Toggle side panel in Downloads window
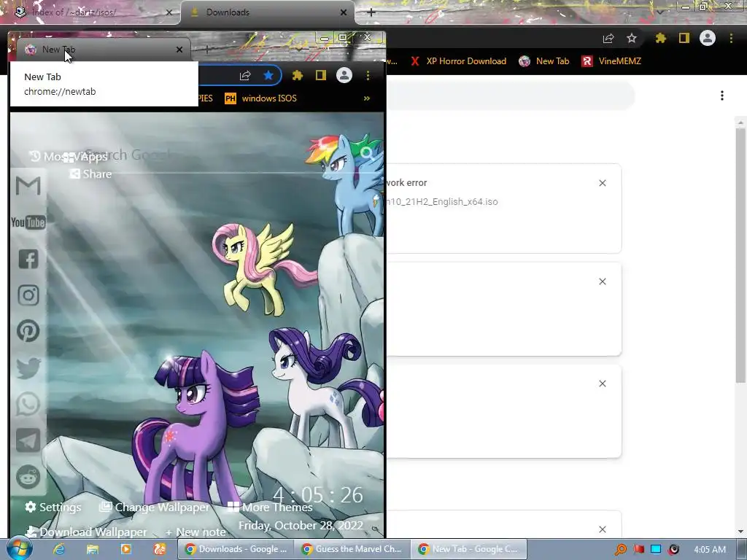The height and width of the screenshot is (560, 747). click(684, 38)
